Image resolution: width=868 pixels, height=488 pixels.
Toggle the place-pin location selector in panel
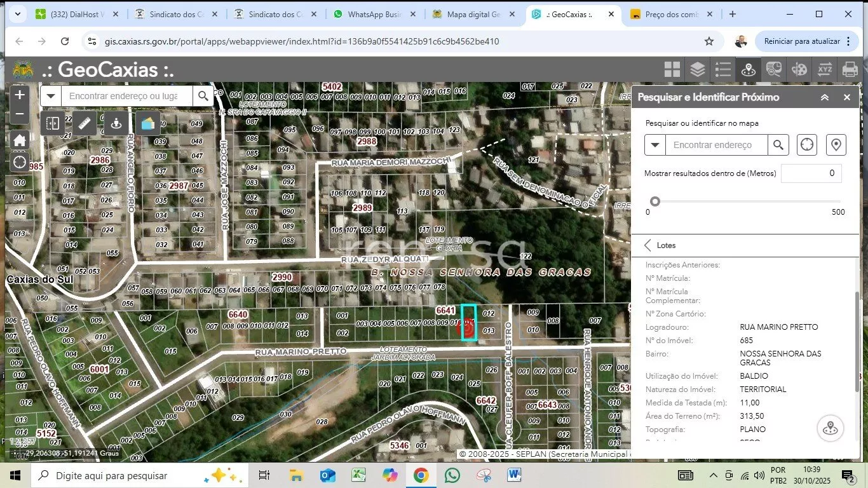pos(836,145)
